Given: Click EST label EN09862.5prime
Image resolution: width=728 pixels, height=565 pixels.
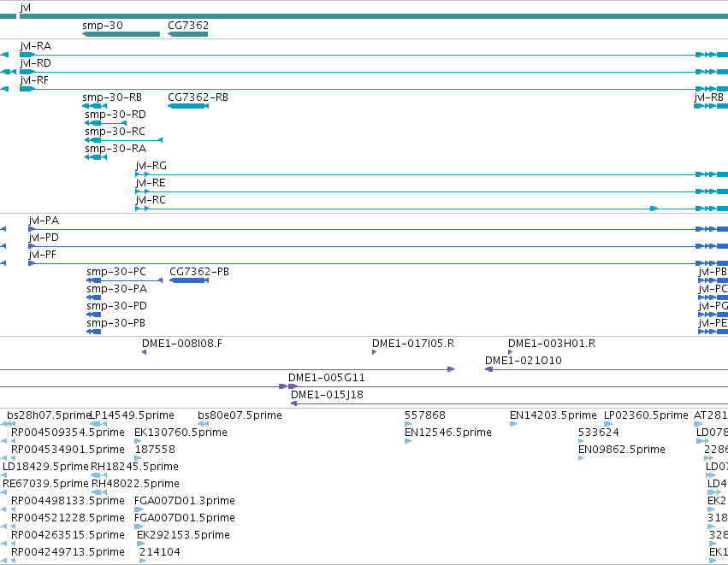Looking at the screenshot, I should pos(622,450).
